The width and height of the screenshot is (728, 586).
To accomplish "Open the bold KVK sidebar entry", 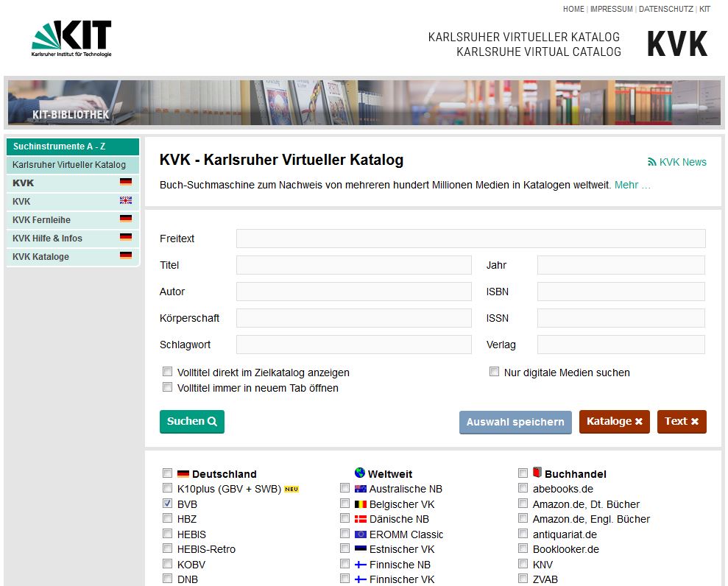I will [x=73, y=183].
